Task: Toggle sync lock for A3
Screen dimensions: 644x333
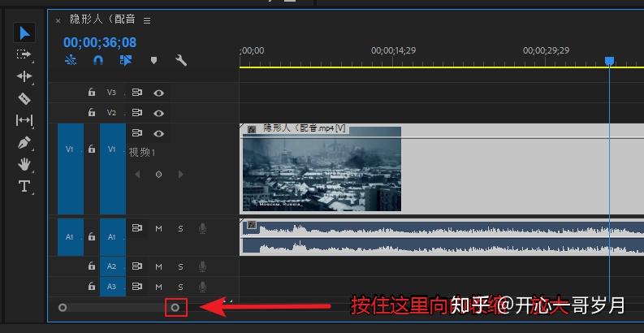Action: pos(136,286)
